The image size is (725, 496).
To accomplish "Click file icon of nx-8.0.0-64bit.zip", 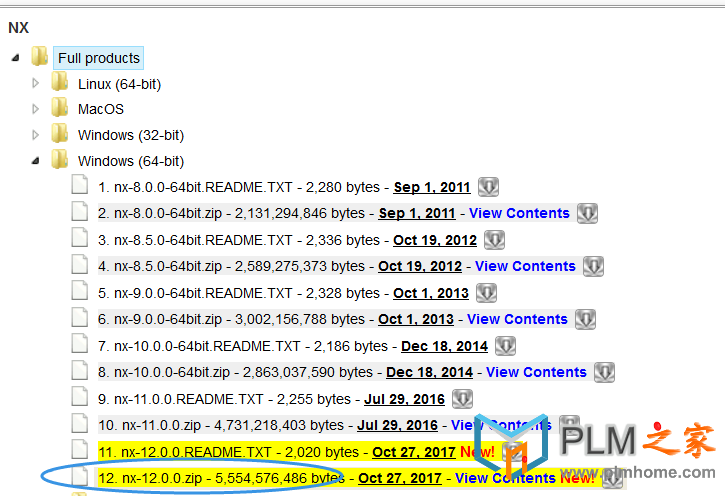I will [x=80, y=211].
